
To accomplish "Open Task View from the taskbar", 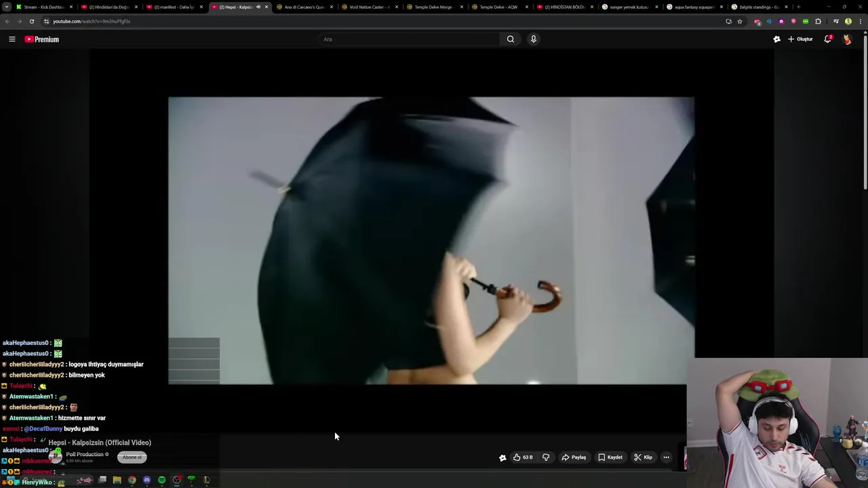I will coord(102,481).
